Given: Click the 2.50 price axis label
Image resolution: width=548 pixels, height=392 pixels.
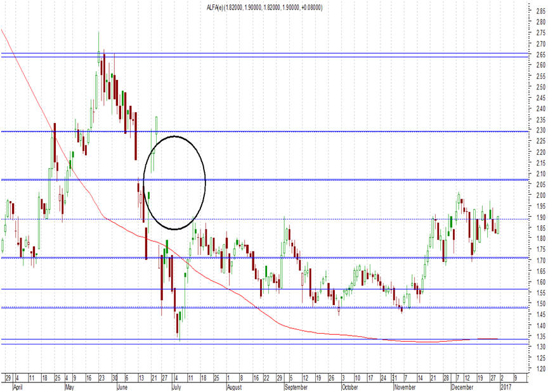Looking at the screenshot, I should [x=540, y=87].
